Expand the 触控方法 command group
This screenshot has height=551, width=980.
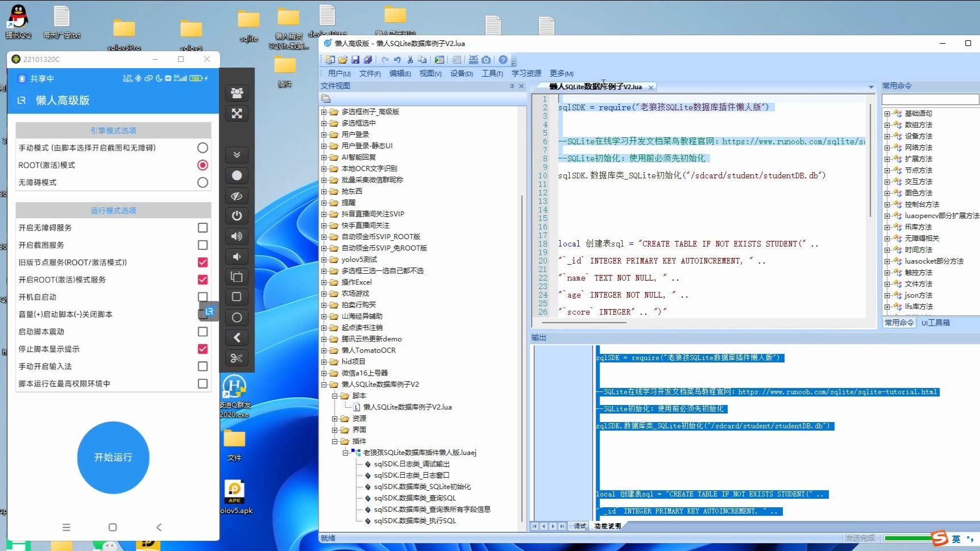click(x=887, y=273)
